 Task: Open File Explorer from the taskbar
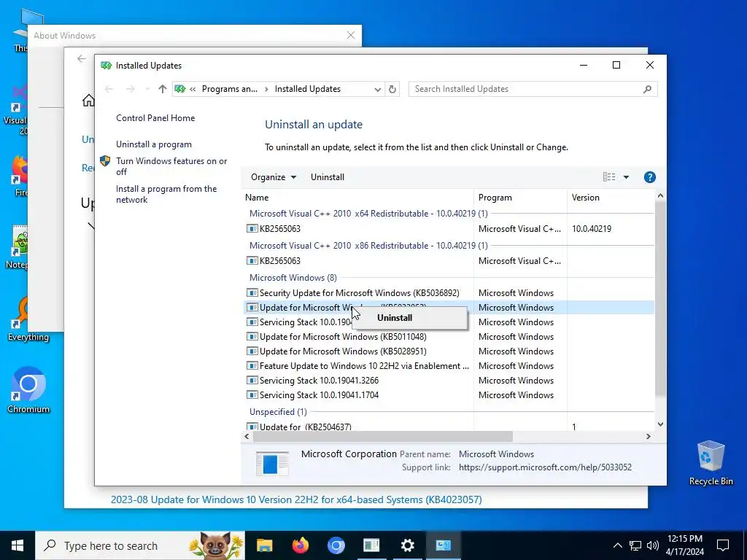click(264, 545)
